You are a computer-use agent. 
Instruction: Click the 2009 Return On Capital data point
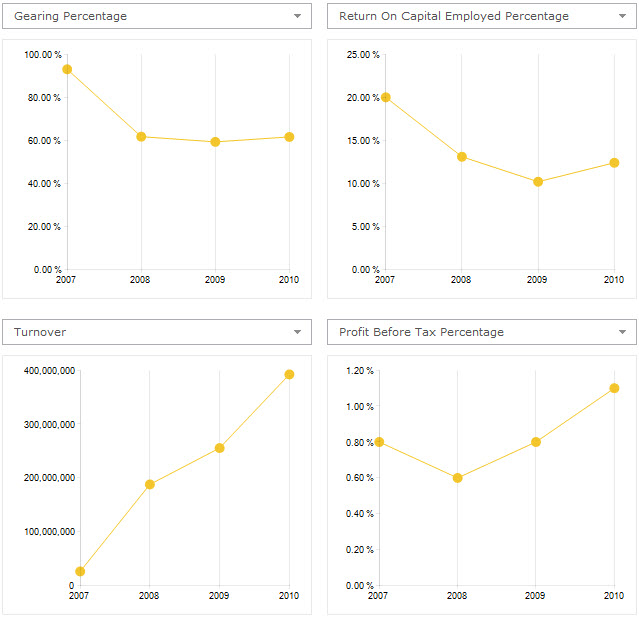coord(538,181)
